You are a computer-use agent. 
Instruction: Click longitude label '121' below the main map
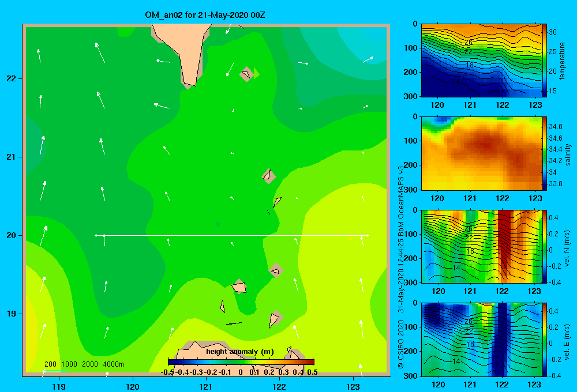pos(206,386)
